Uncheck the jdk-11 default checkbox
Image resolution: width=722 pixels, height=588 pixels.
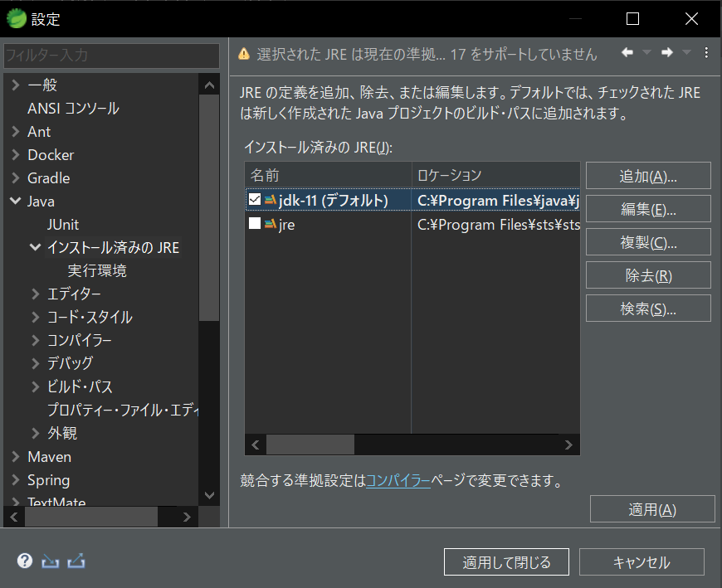click(255, 199)
